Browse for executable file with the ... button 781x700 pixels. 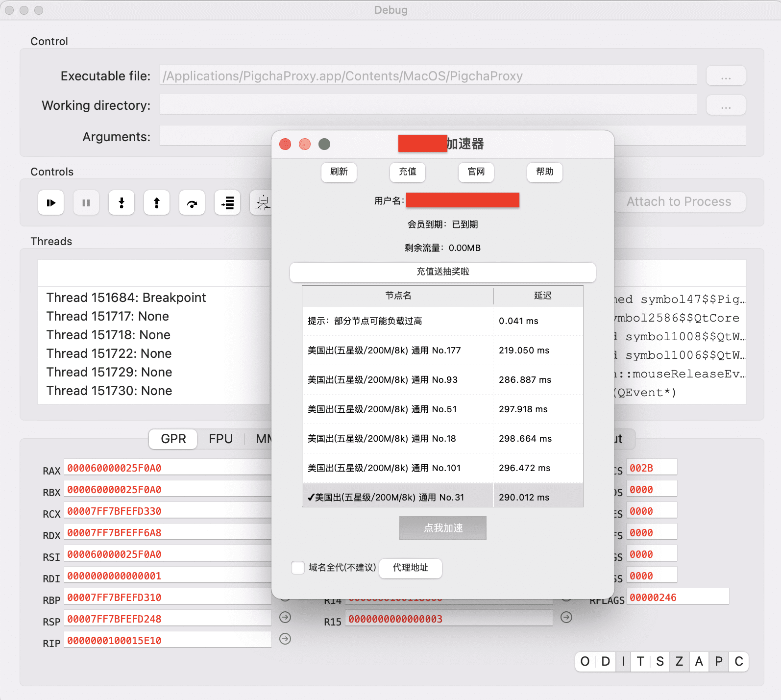coord(726,76)
